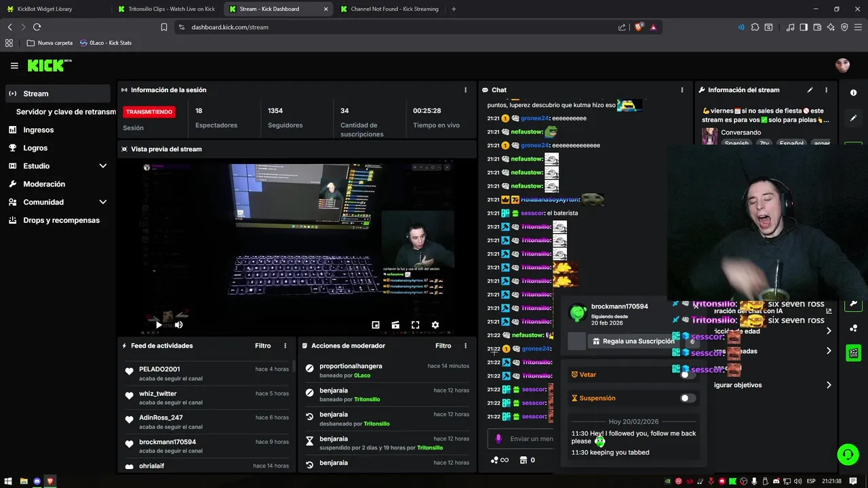Switch to Tritonsillo Clips browser tab
Viewport: 868px width, 488px height.
point(166,9)
